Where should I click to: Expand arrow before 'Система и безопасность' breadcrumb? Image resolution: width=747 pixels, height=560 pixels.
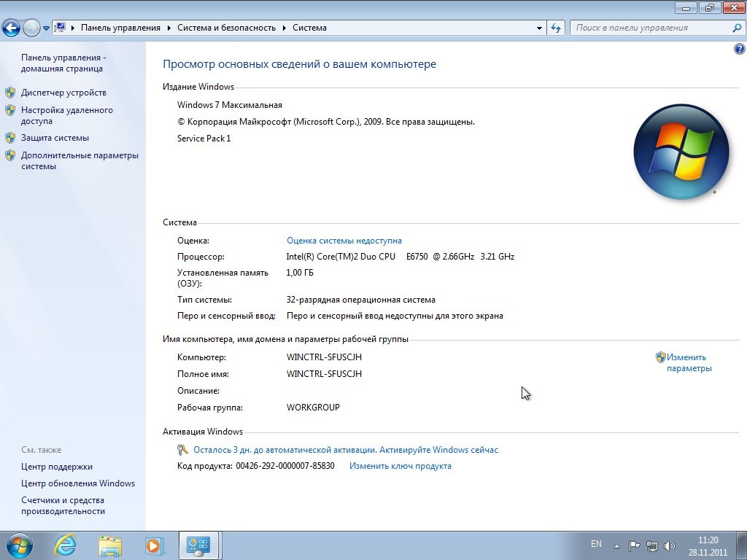pyautogui.click(x=169, y=28)
